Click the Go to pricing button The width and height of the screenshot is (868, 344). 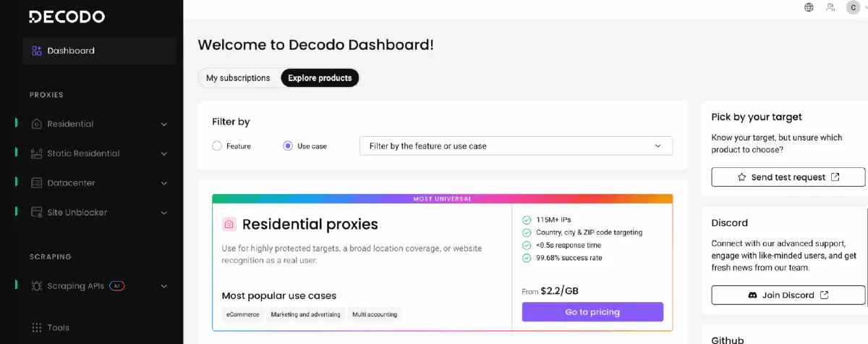[x=592, y=312]
